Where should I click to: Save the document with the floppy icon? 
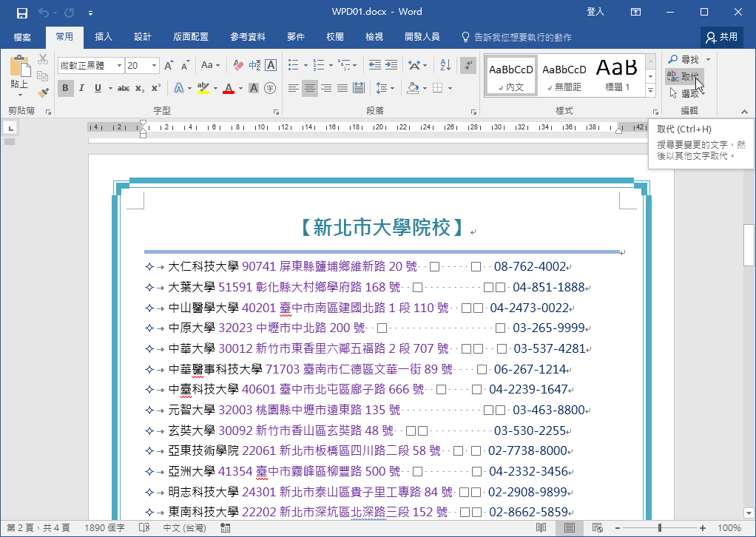click(x=21, y=13)
